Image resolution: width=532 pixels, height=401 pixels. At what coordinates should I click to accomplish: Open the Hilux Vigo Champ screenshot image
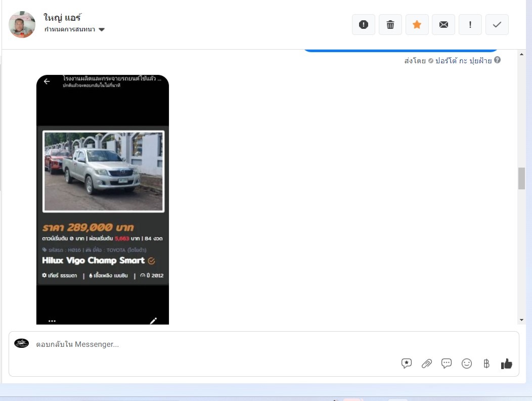[x=103, y=200]
